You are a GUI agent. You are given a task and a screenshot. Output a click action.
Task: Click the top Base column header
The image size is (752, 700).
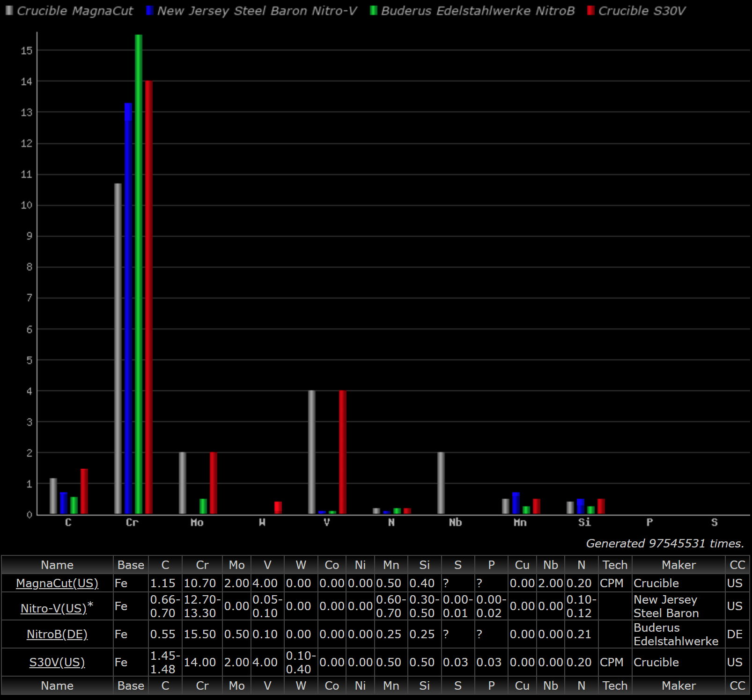[x=131, y=565]
